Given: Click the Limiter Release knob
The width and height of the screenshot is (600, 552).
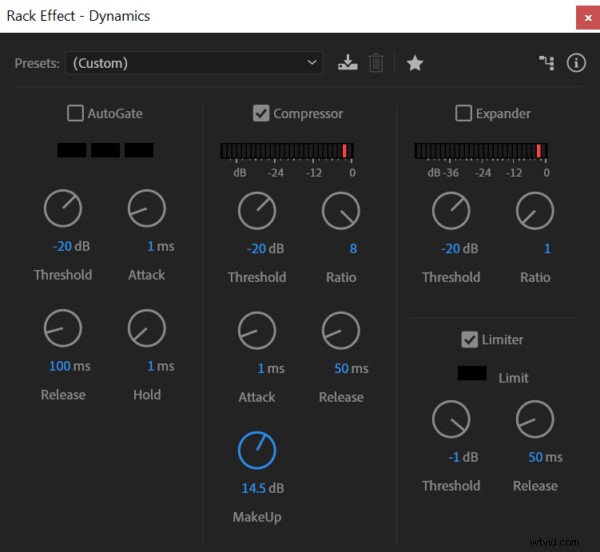Looking at the screenshot, I should click(535, 420).
